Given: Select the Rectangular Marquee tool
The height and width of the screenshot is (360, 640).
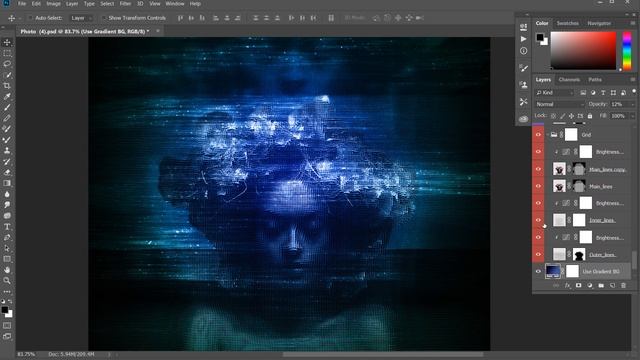Looking at the screenshot, I should click(7, 53).
